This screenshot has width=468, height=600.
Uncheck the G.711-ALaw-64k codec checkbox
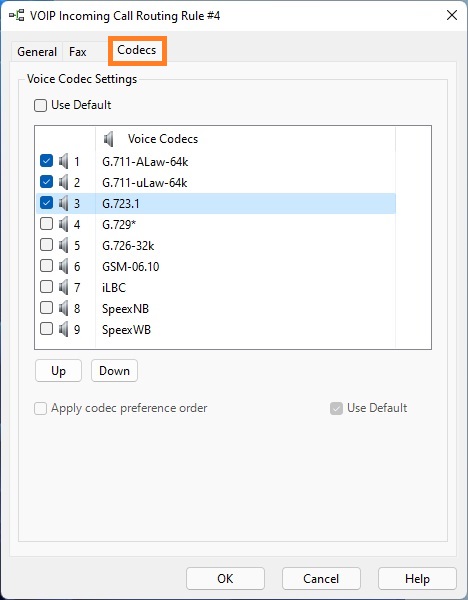pyautogui.click(x=46, y=161)
